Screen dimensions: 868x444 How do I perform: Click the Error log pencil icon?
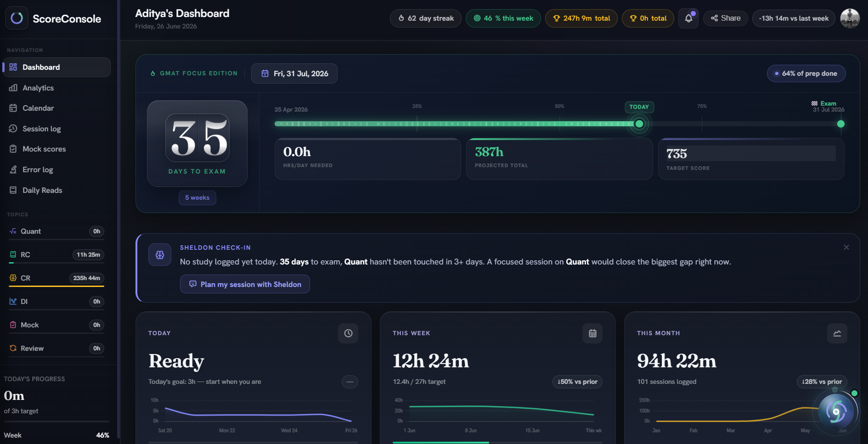[x=13, y=169]
